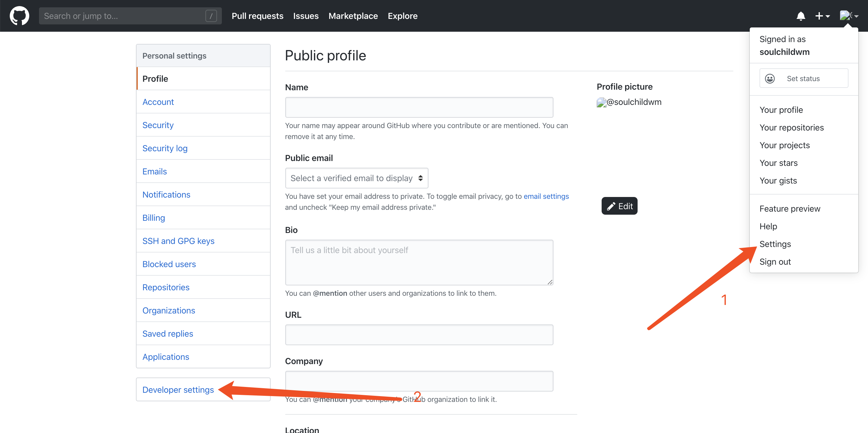The width and height of the screenshot is (868, 433).
Task: Click into the Bio text area
Action: (419, 262)
